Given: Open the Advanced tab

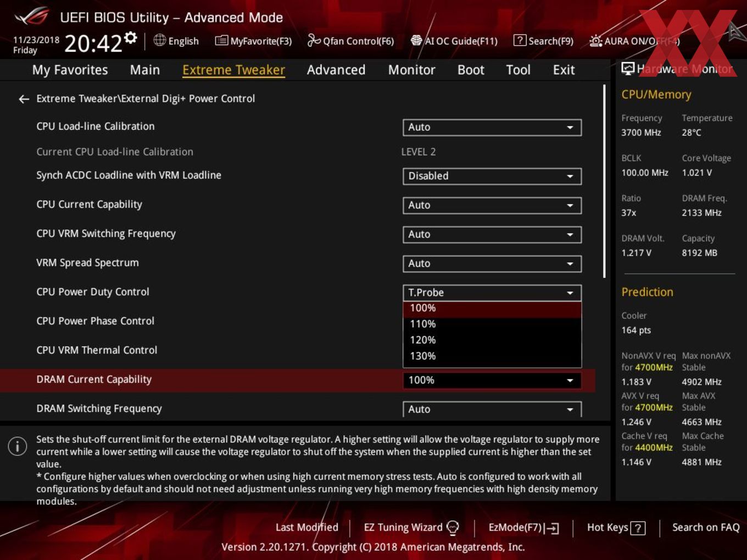Looking at the screenshot, I should pos(336,70).
